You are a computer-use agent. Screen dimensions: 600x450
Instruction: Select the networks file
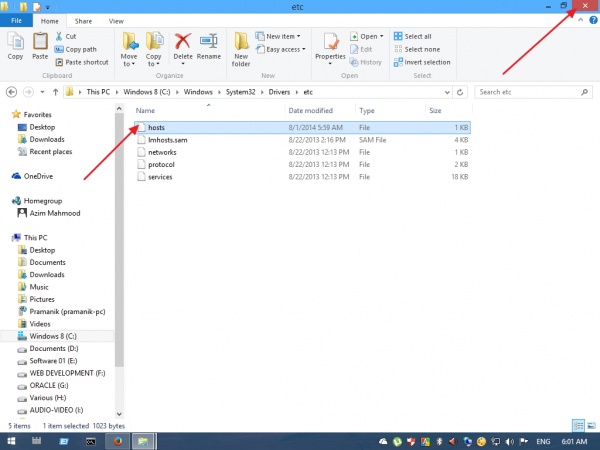pos(302,152)
